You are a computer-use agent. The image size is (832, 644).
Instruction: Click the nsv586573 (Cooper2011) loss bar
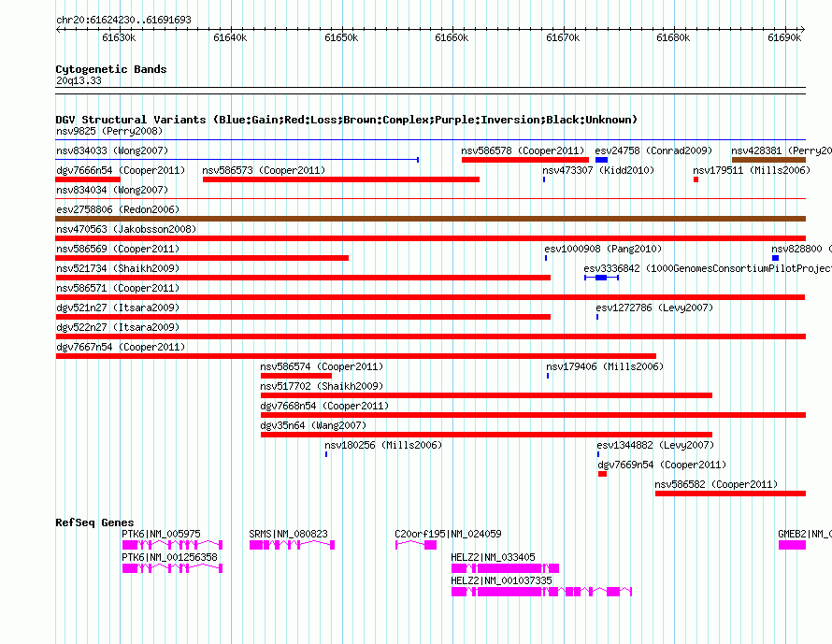pyautogui.click(x=341, y=179)
